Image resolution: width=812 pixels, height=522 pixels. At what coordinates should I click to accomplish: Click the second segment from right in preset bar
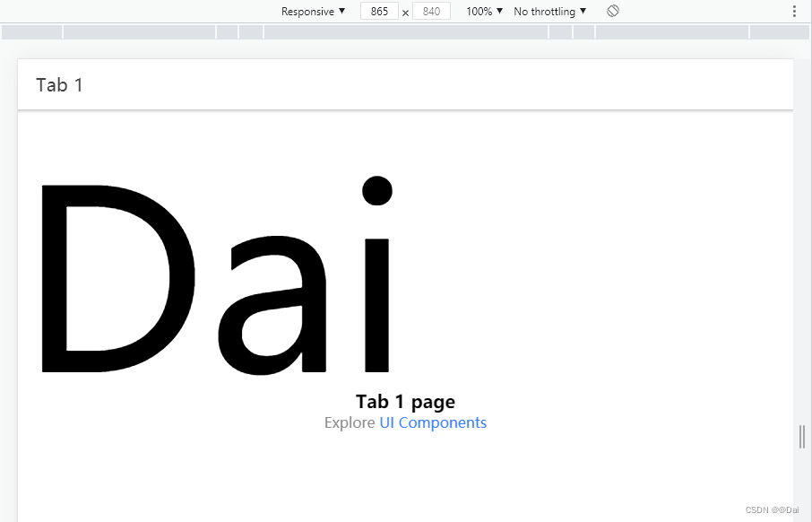(671, 32)
